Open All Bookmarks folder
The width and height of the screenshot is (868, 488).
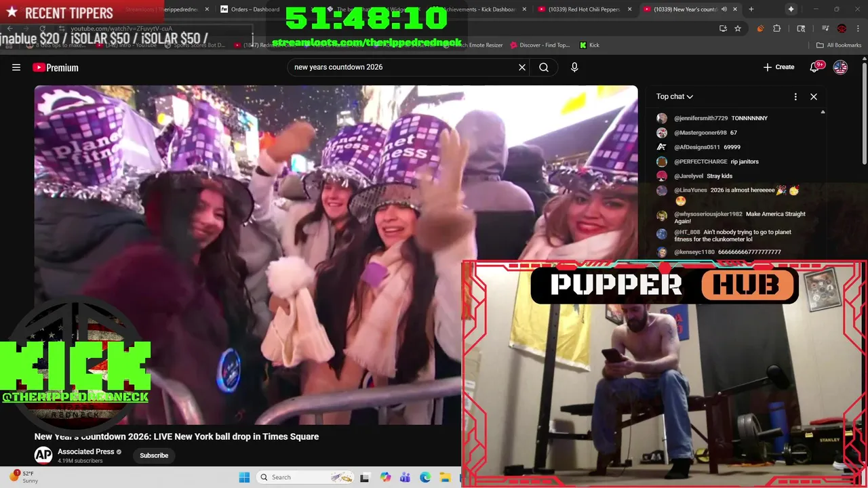pos(839,45)
